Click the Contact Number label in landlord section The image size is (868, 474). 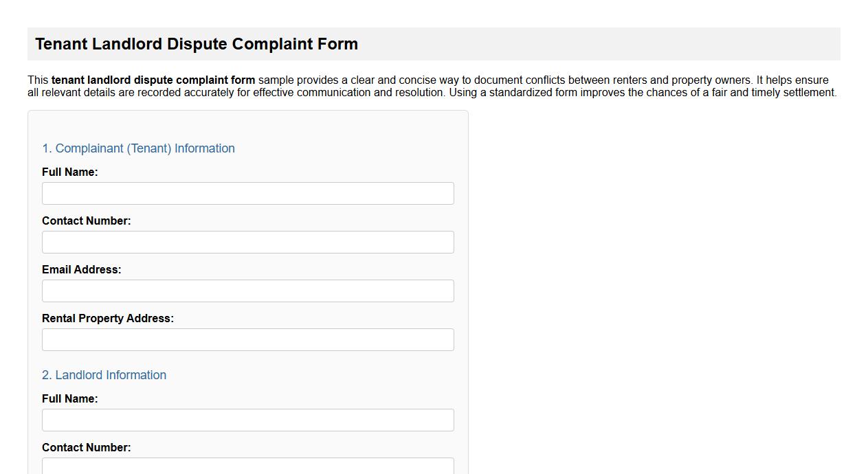tap(86, 447)
